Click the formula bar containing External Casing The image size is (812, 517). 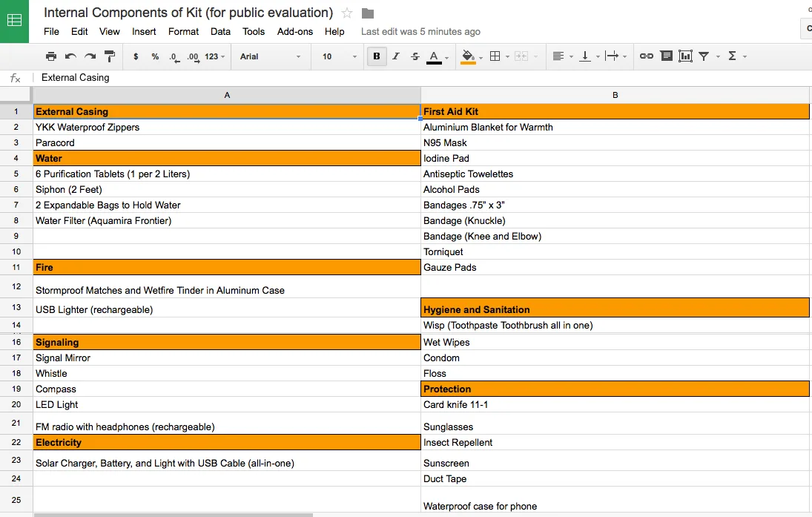coord(422,78)
